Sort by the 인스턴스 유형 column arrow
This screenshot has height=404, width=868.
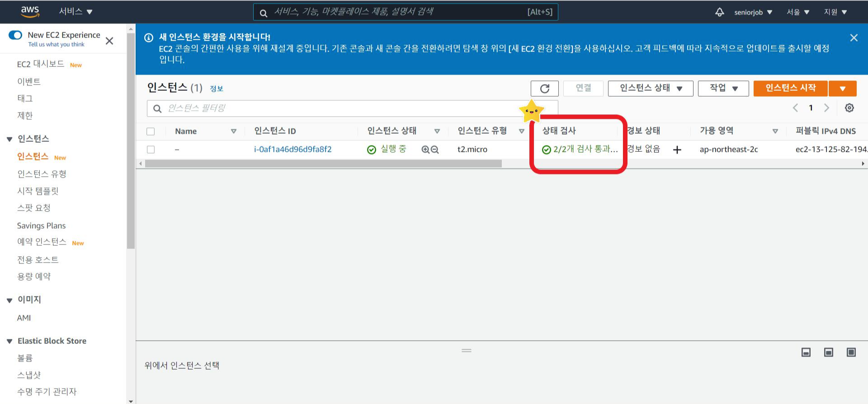coord(521,132)
